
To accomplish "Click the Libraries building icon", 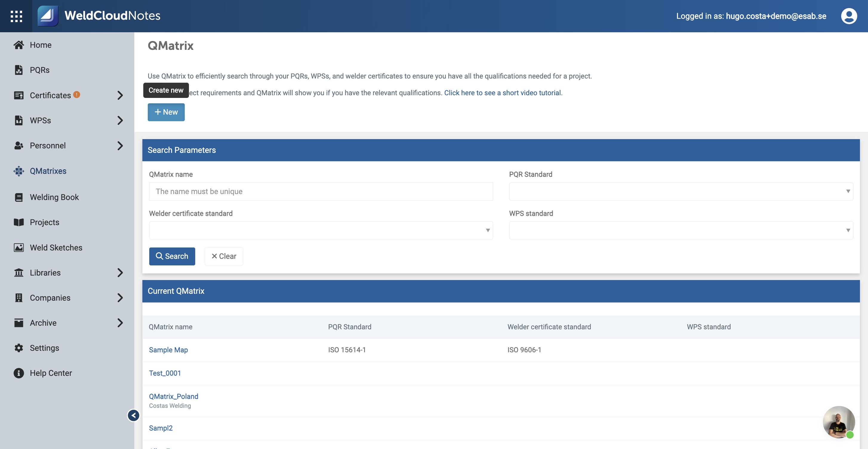I will (19, 272).
